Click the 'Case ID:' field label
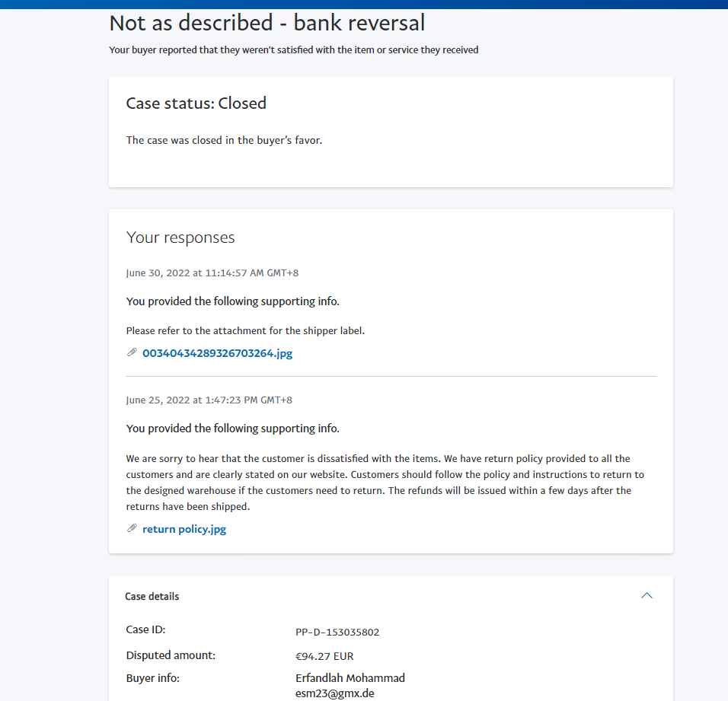 145,630
